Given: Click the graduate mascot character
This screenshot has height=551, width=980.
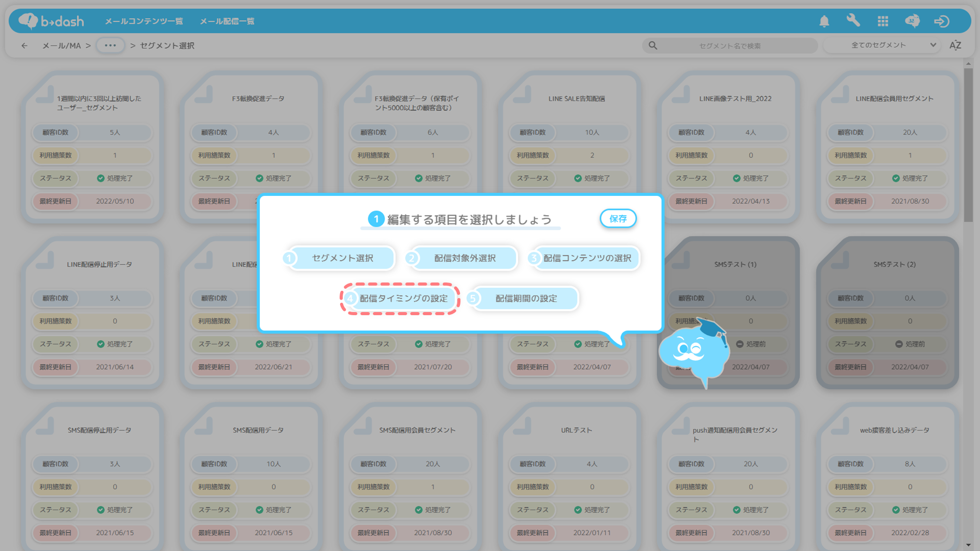Looking at the screenshot, I should [x=694, y=352].
